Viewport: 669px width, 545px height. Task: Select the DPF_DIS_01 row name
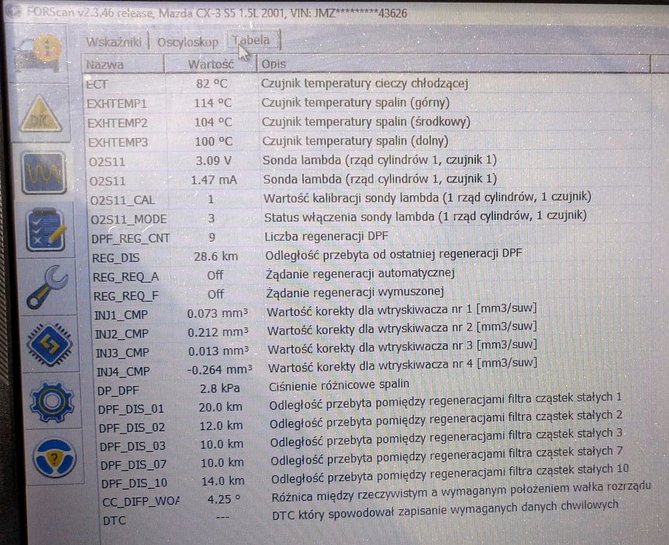(131, 409)
